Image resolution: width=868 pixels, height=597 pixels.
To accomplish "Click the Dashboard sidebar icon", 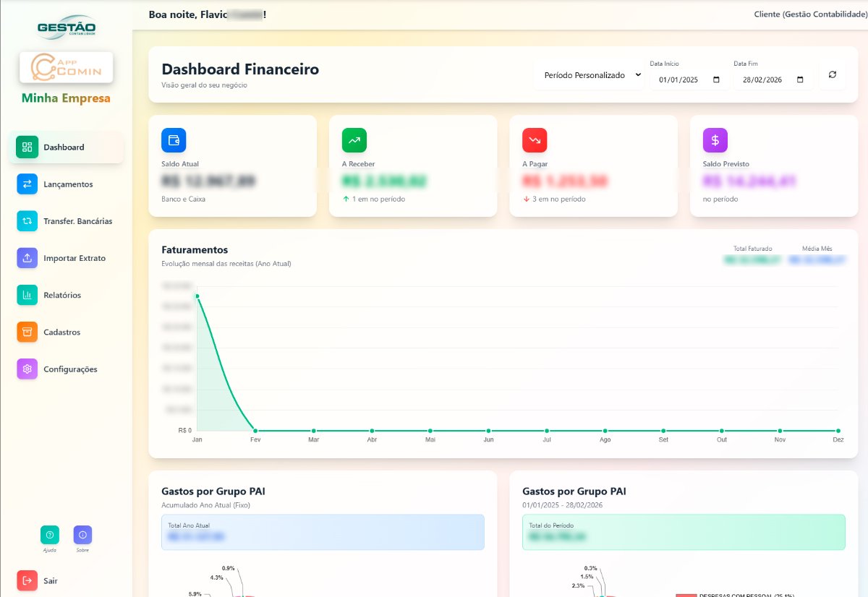I will (27, 147).
